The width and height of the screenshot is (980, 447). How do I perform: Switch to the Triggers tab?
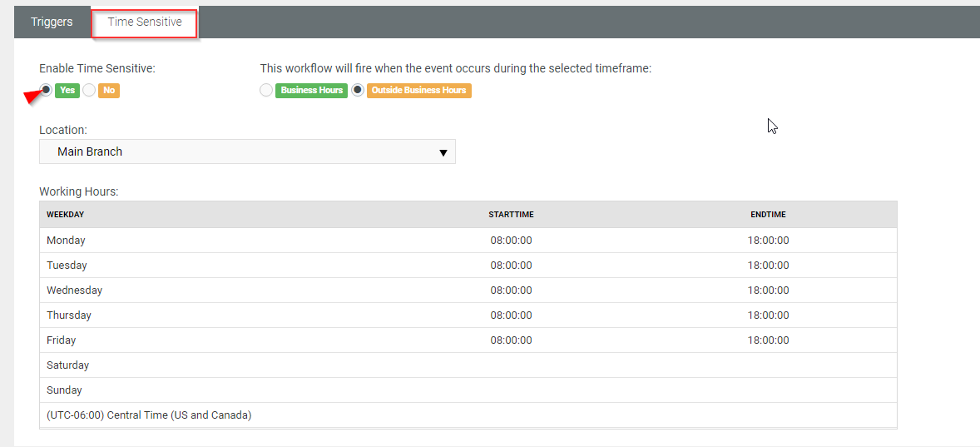click(x=52, y=22)
